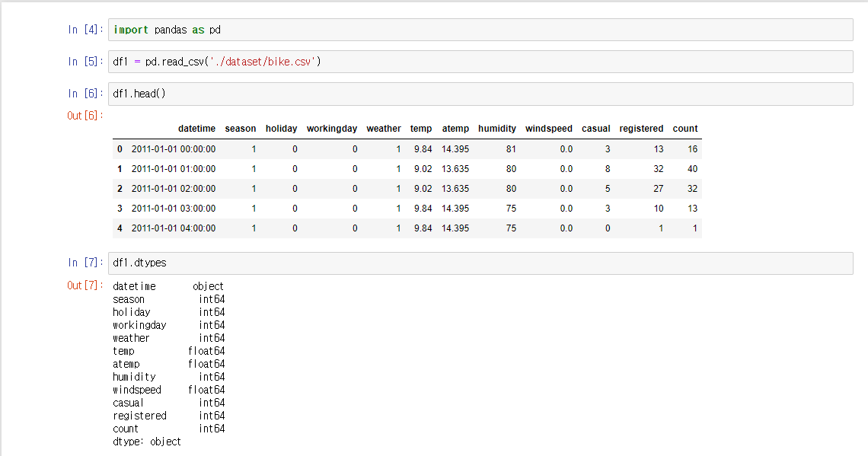868x456 pixels.
Task: Select the In [4] prompt label
Action: coord(85,30)
